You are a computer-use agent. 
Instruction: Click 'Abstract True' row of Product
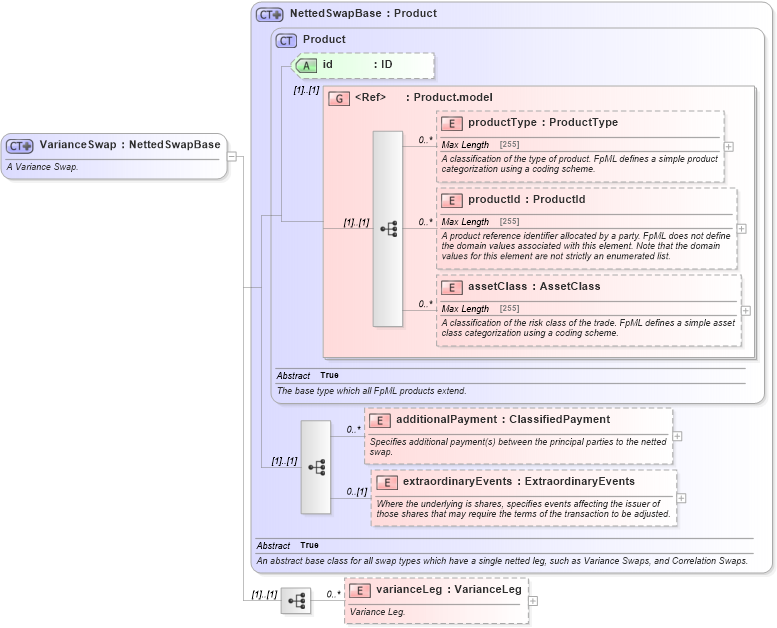tap(308, 375)
